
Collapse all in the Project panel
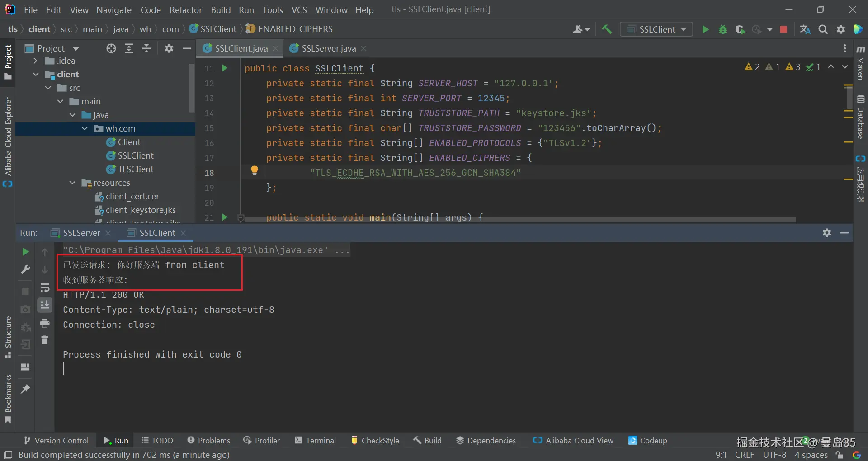click(146, 48)
